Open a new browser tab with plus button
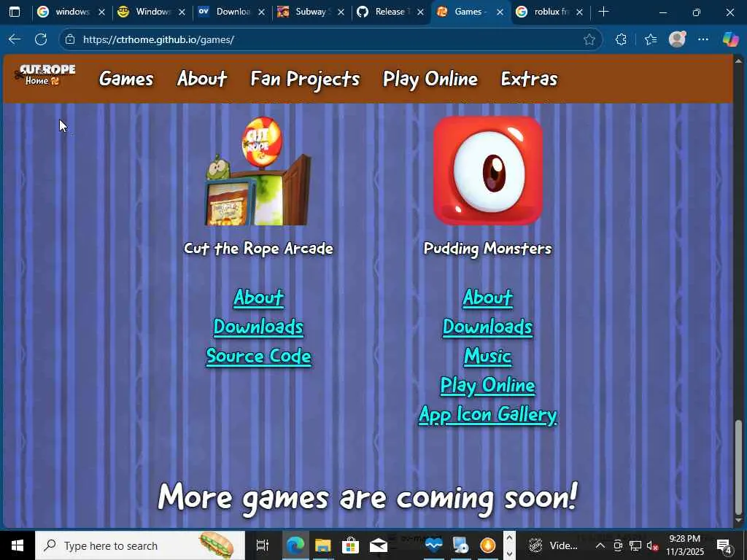 [x=603, y=12]
